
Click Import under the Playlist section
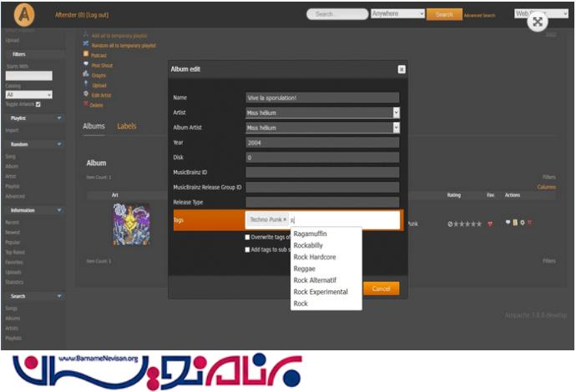[12, 130]
